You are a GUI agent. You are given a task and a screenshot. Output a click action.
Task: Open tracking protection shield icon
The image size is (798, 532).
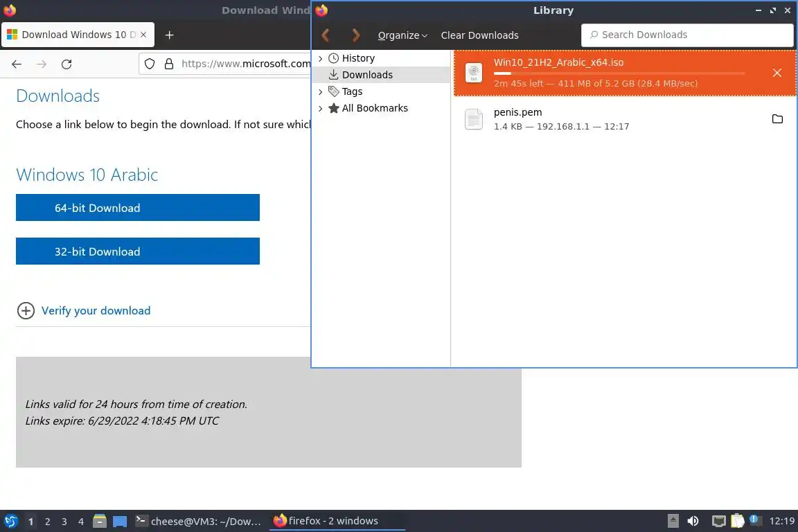(150, 64)
